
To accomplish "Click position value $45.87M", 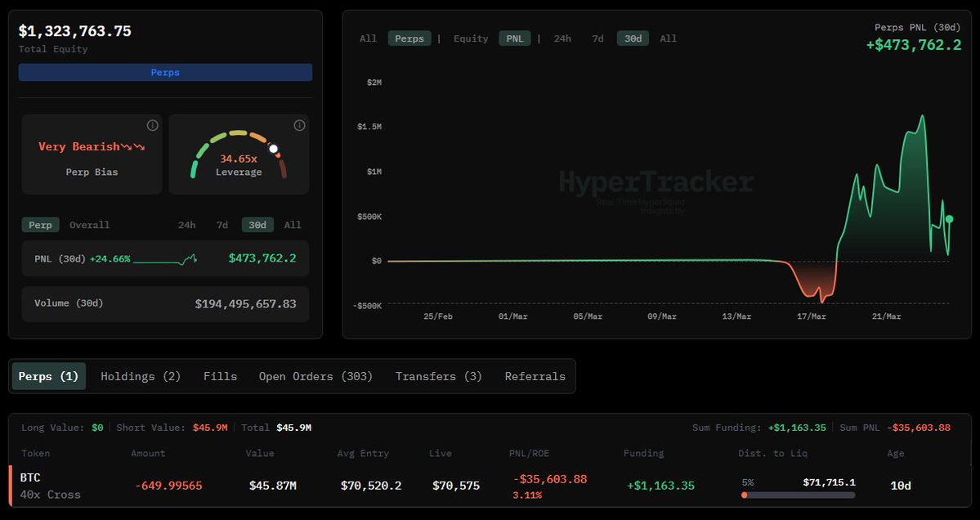I will click(272, 486).
